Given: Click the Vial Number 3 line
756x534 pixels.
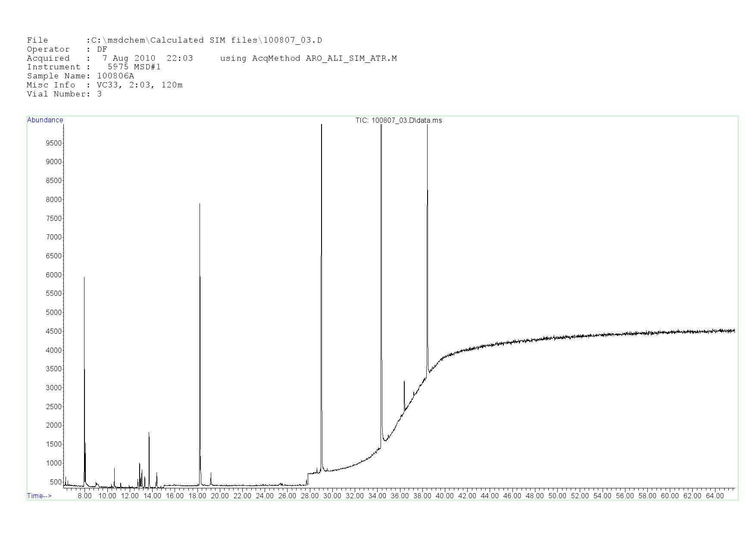Looking at the screenshot, I should click(x=64, y=94).
